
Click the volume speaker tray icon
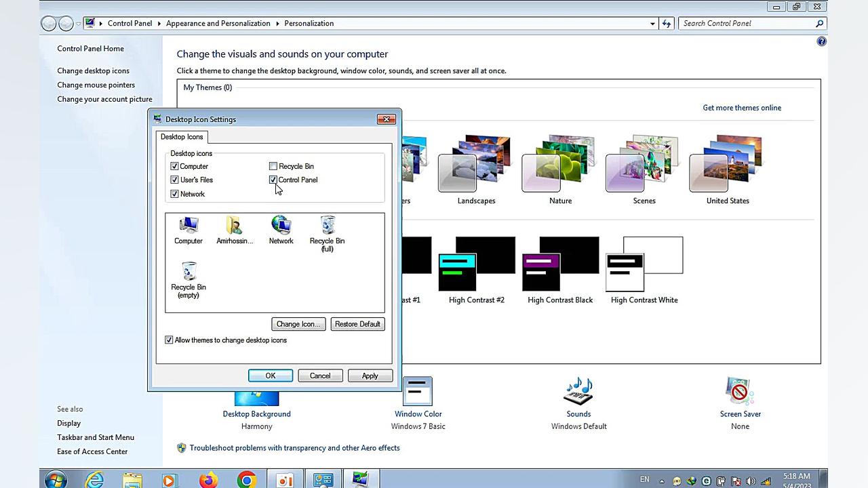click(x=751, y=481)
